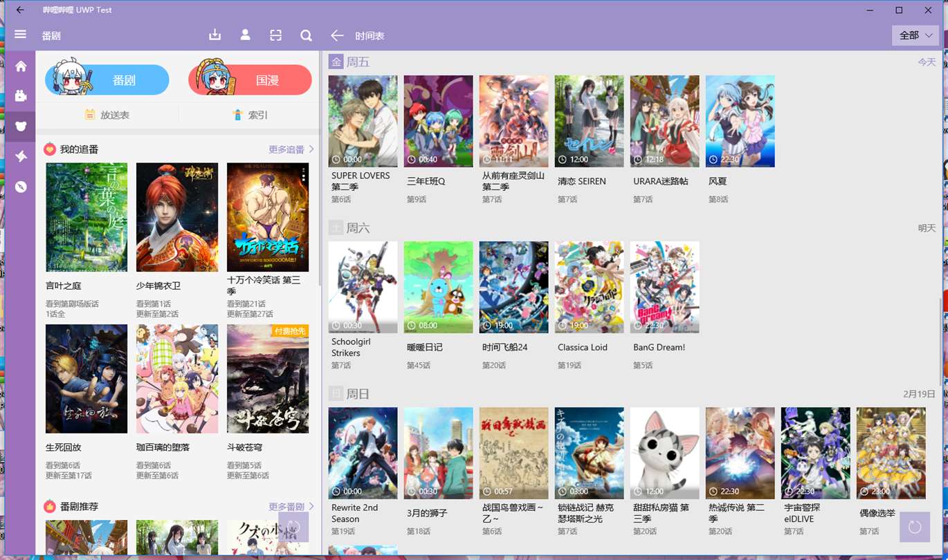
Task: Open 锁链战记 赫克瑟塔斯之光 thumbnail
Action: click(x=590, y=453)
